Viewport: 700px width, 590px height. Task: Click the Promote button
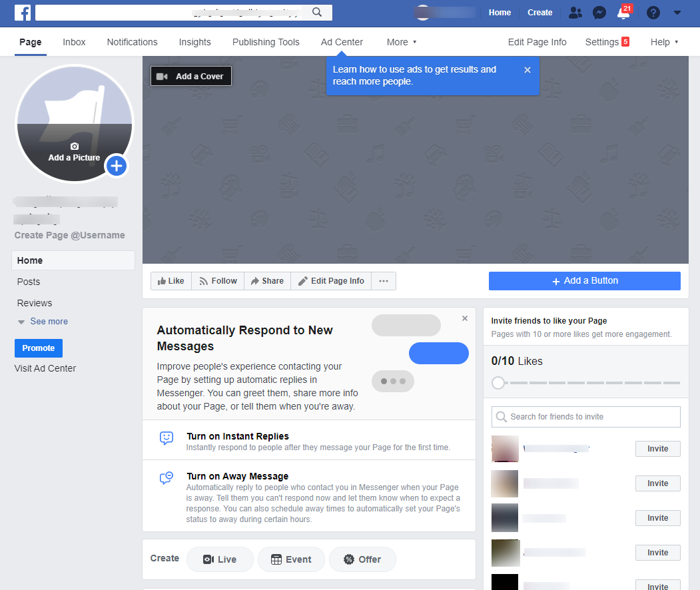pyautogui.click(x=39, y=348)
